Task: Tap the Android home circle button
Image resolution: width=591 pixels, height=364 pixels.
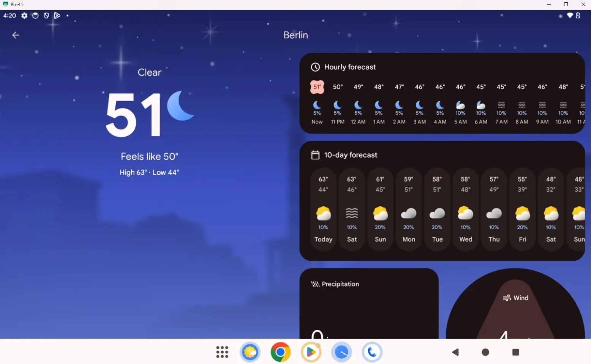Action: click(x=485, y=352)
